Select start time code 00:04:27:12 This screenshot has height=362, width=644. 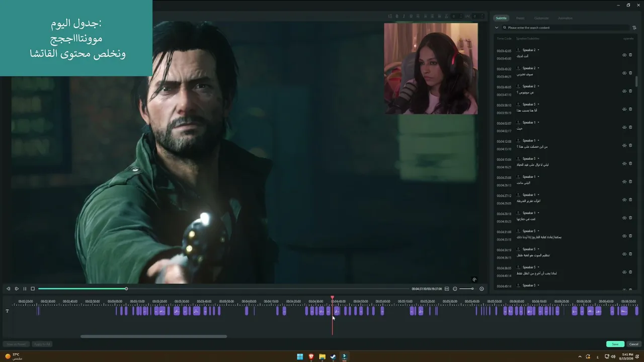point(504,196)
